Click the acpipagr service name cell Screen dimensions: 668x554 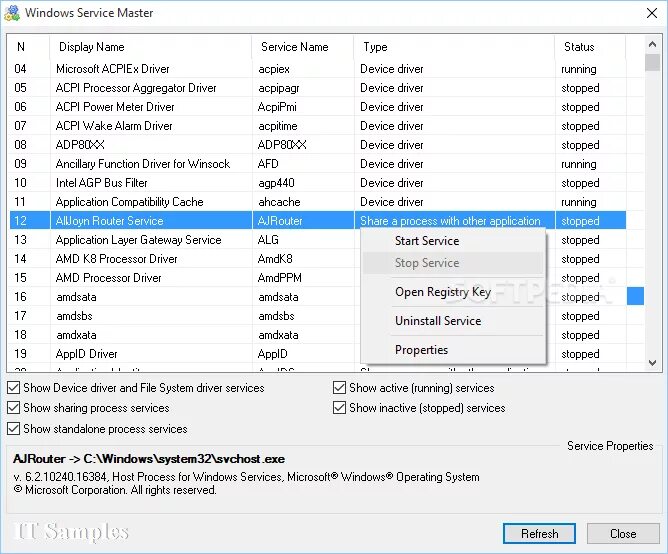(303, 88)
